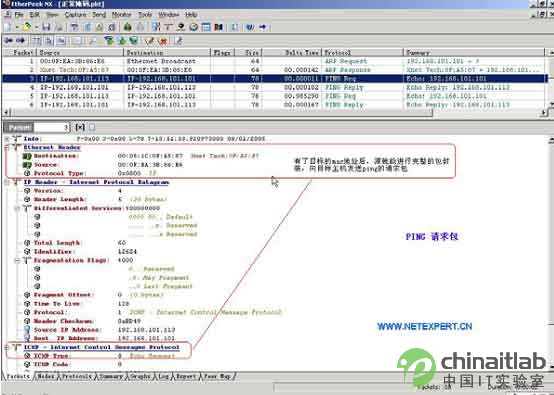The height and width of the screenshot is (395, 554).
Task: Open the Capture menu
Action: 75,14
